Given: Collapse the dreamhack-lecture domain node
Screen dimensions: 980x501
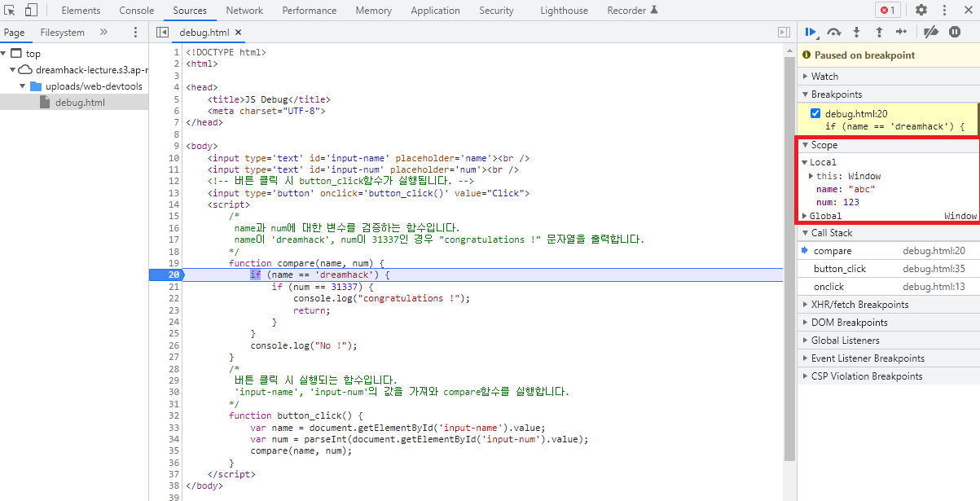Looking at the screenshot, I should click(x=13, y=70).
